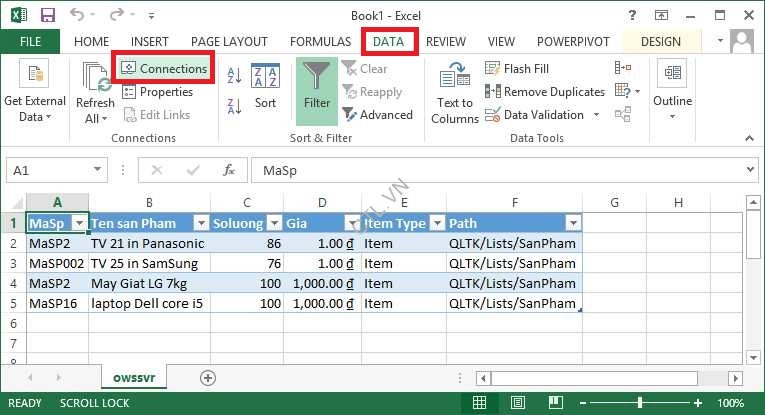This screenshot has height=415, width=765.
Task: Open Excel Help question mark
Action: [x=632, y=15]
